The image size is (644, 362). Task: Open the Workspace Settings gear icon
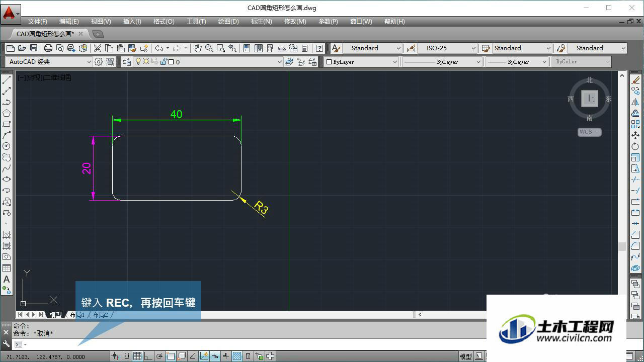(99, 62)
